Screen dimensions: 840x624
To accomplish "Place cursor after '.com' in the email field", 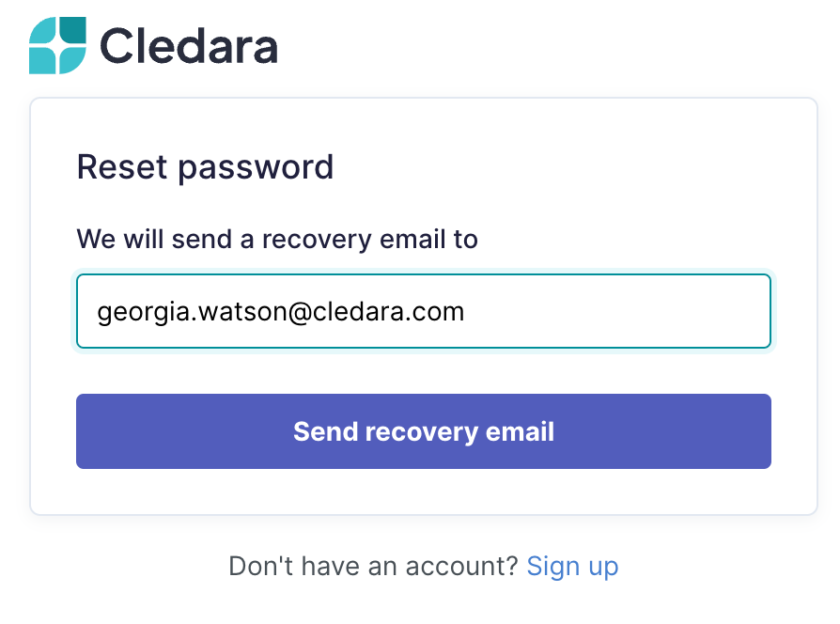I will coord(465,312).
